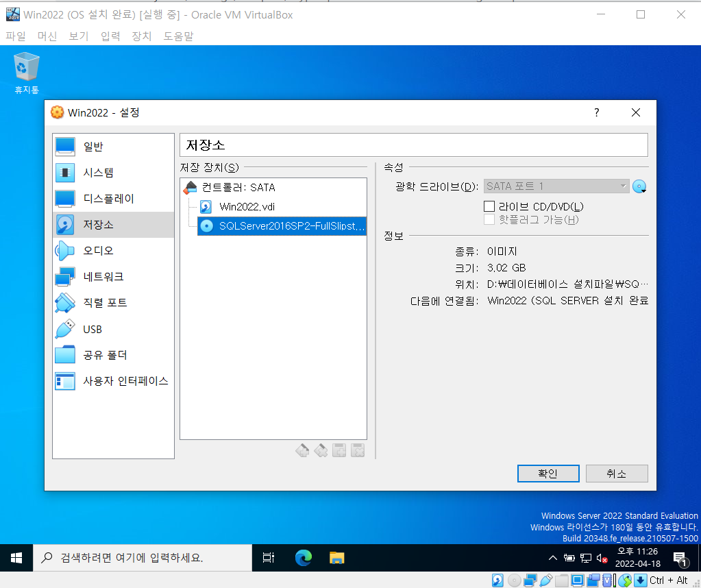Viewport: 701px width, 588px height.
Task: Click the 이미지 type value
Action: tap(502, 252)
